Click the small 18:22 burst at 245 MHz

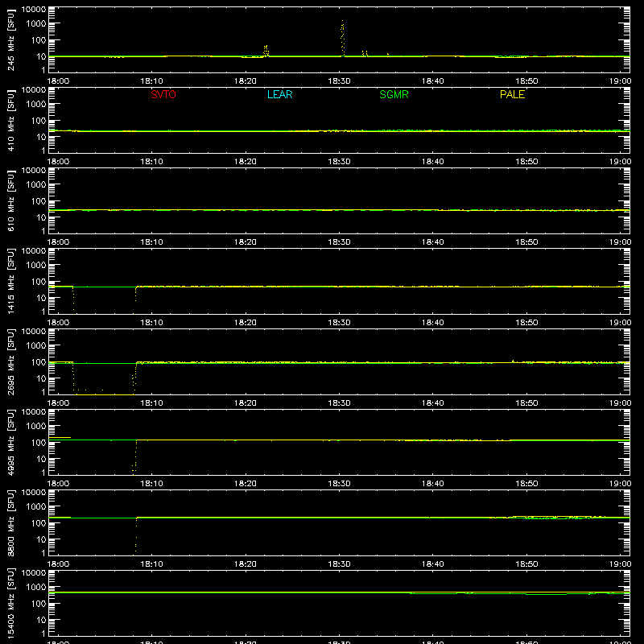point(266,51)
